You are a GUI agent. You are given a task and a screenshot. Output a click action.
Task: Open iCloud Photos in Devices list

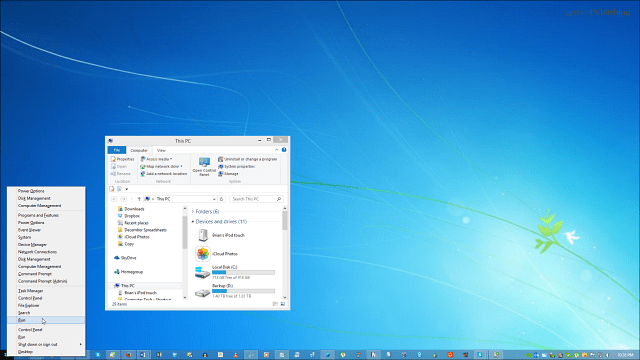tap(217, 254)
